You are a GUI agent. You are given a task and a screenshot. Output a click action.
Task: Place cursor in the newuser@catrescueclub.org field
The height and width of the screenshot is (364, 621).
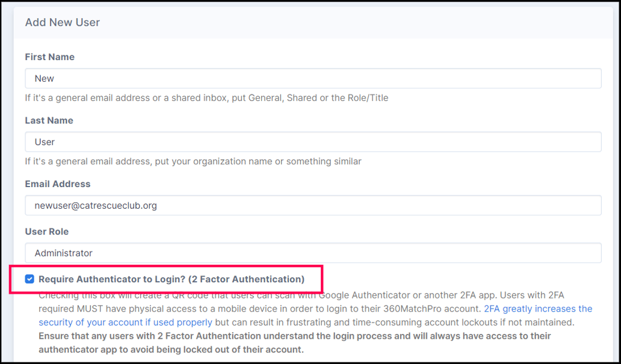click(313, 205)
